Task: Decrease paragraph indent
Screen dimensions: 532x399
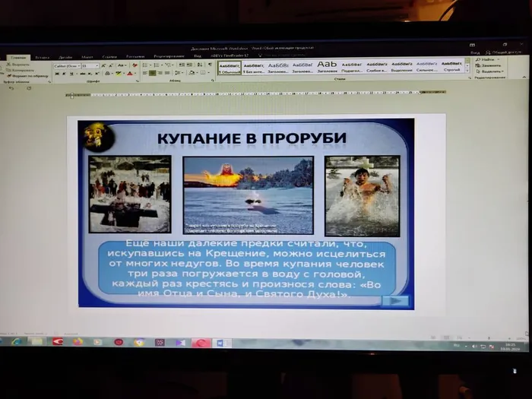Action: (x=182, y=65)
